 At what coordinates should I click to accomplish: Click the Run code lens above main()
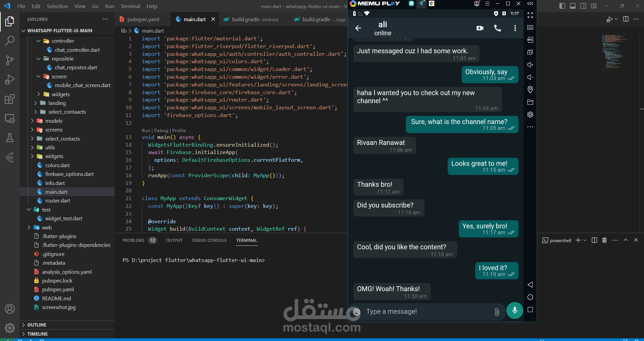click(x=146, y=130)
